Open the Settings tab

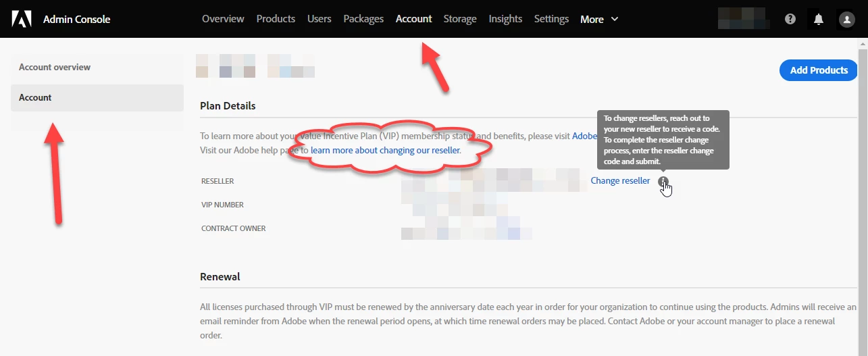(x=551, y=19)
